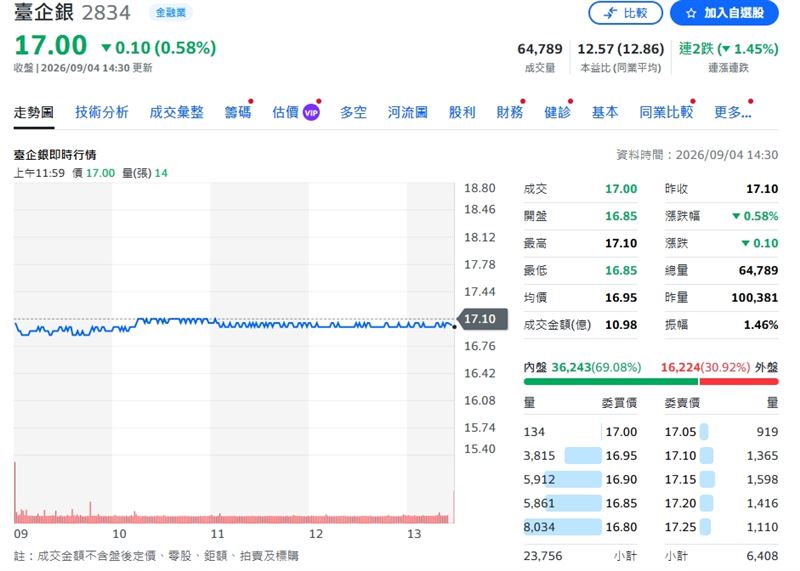Click the blue intraday price line
Viewport: 800px width, 571px height.
235,325
